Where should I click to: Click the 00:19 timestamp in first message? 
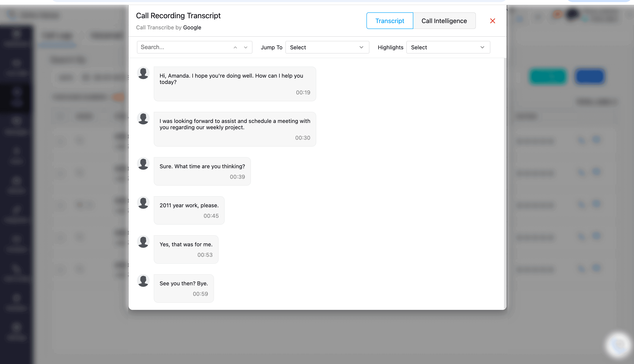pyautogui.click(x=303, y=93)
